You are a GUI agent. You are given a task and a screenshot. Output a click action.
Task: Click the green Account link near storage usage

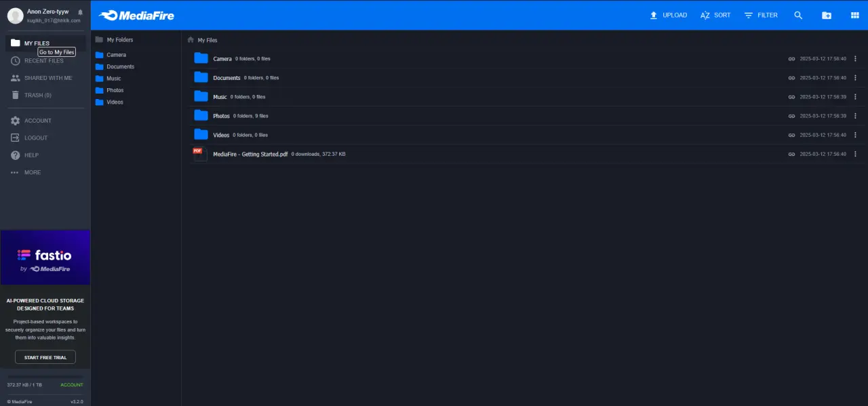72,385
